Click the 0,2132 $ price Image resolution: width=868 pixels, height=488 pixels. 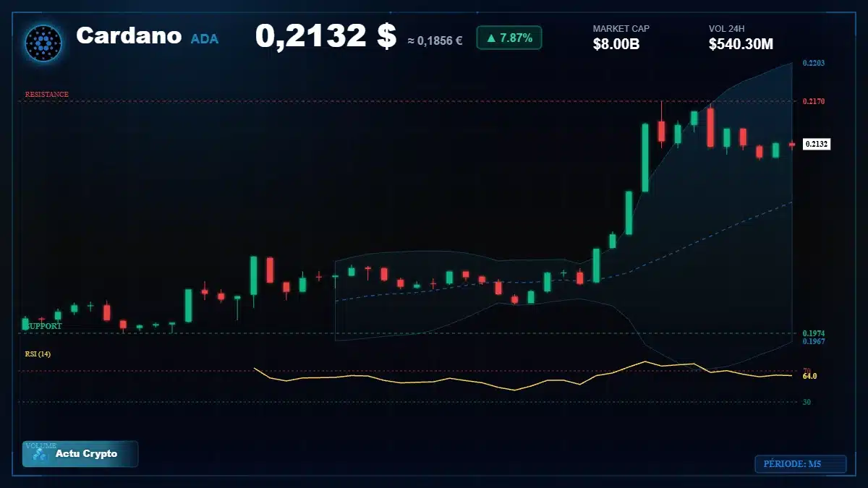coord(325,36)
